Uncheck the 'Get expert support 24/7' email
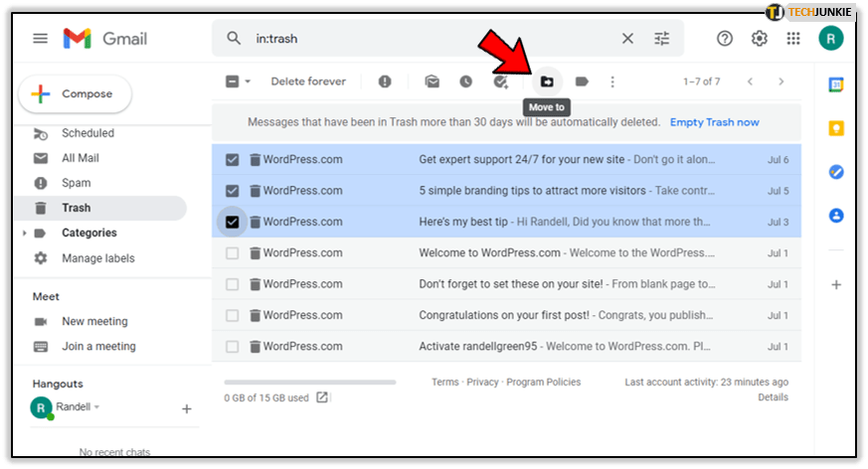This screenshot has height=469, width=868. (x=232, y=160)
